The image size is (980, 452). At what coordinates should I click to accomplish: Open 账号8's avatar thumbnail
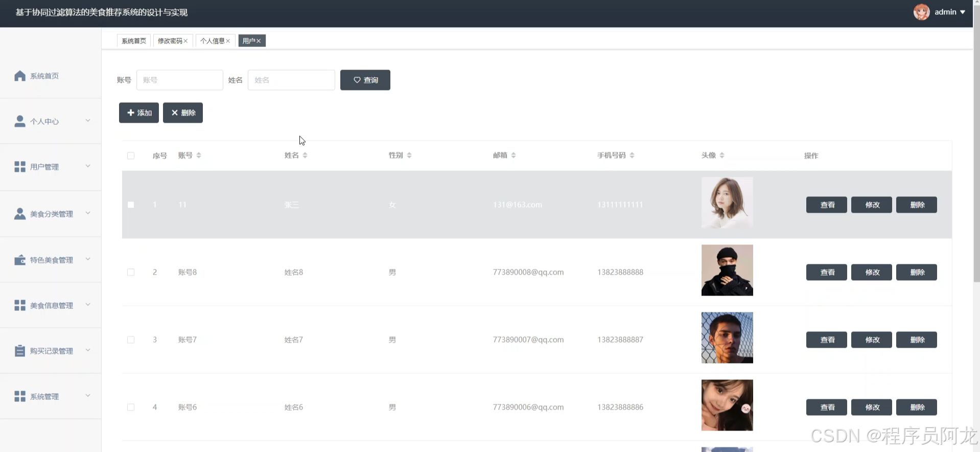tap(727, 270)
